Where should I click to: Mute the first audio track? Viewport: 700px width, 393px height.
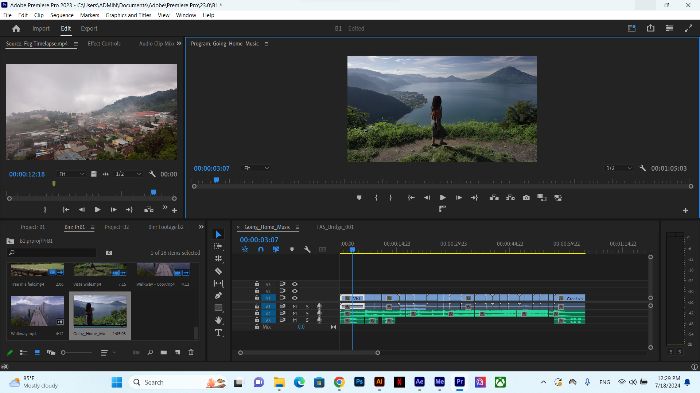295,306
